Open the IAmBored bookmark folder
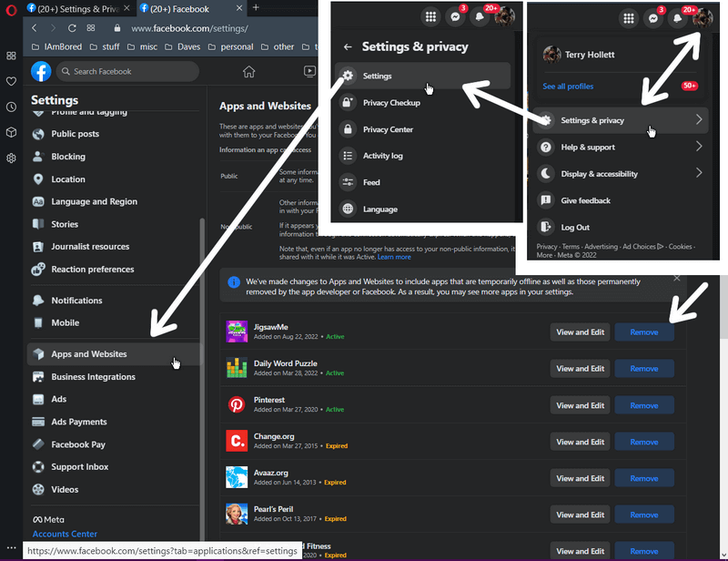 [x=56, y=47]
